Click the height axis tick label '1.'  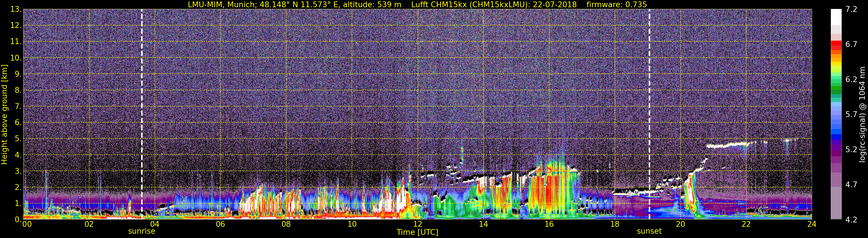18,204
